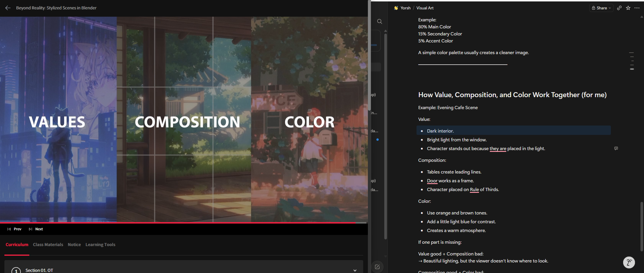Click 'Character placed on Rule of Thirds.' line
Screen dimensions: 644x273
(x=463, y=190)
